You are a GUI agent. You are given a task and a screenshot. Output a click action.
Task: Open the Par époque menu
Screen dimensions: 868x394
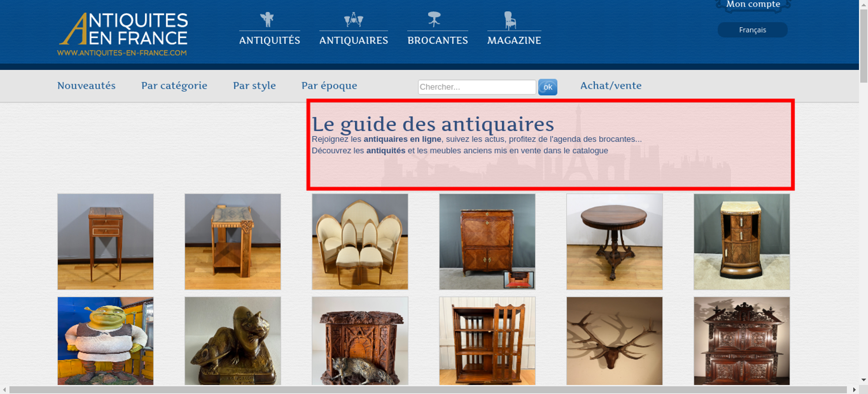329,85
